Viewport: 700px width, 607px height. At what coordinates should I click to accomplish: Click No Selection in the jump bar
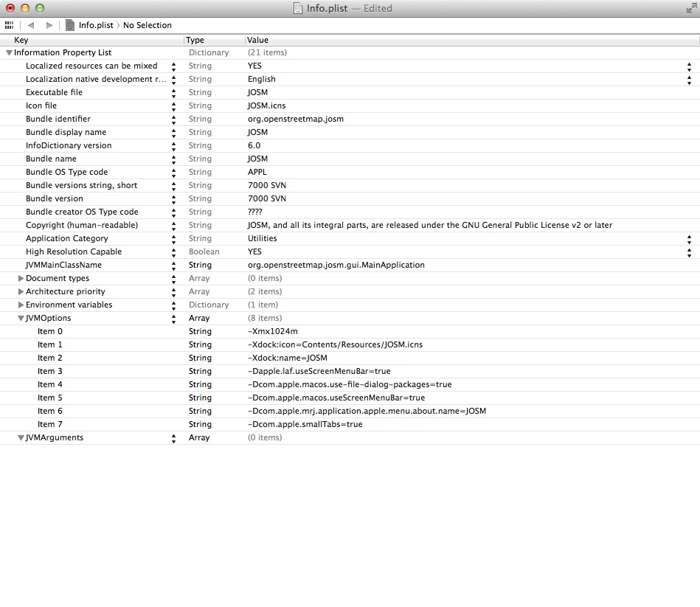[147, 25]
